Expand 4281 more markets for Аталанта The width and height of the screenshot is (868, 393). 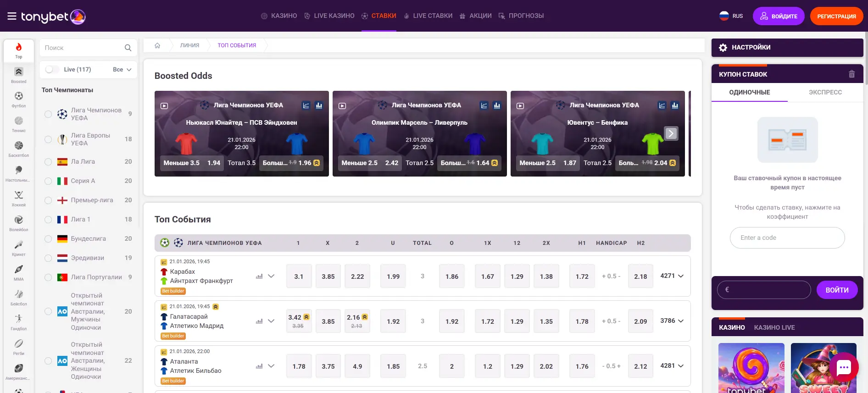[672, 365]
